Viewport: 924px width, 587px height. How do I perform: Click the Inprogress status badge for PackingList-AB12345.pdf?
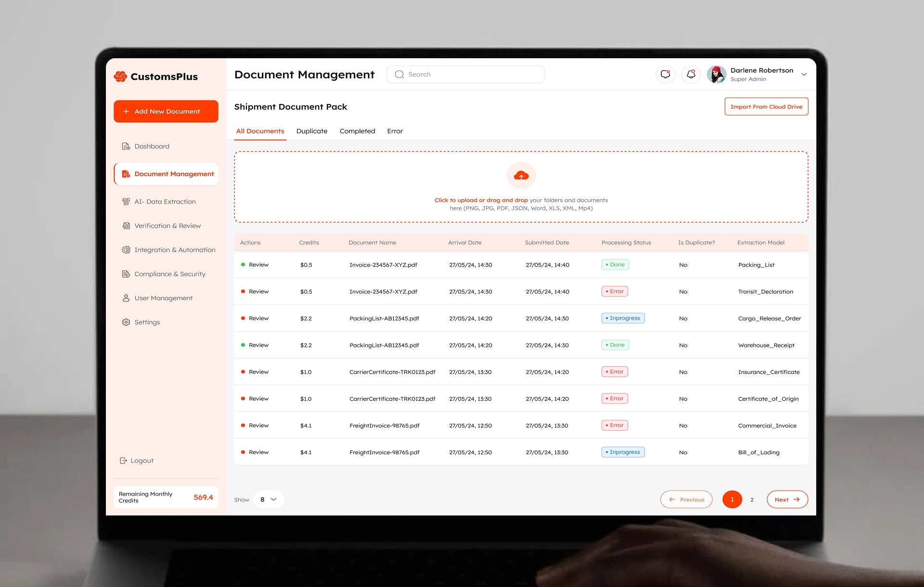click(623, 318)
